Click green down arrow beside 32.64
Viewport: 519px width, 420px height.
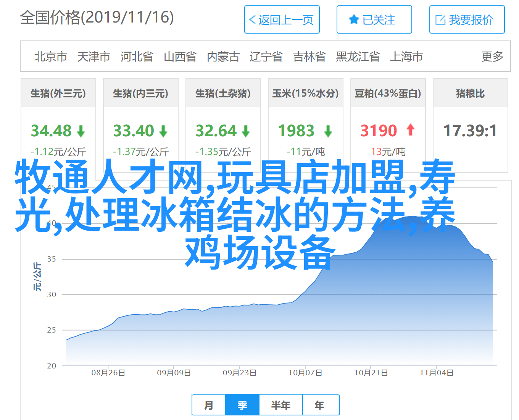coord(246,131)
